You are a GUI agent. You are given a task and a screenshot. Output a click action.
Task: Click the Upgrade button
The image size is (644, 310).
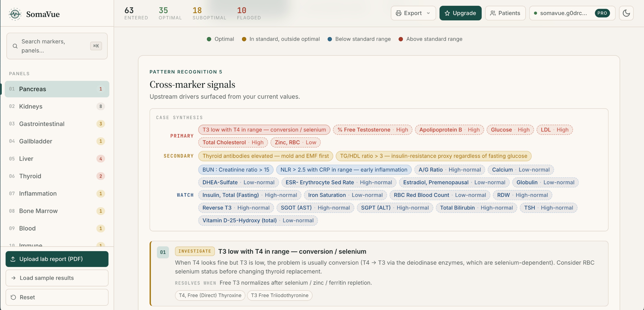pos(460,13)
